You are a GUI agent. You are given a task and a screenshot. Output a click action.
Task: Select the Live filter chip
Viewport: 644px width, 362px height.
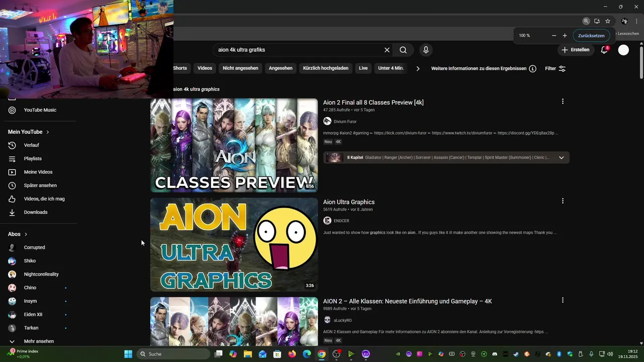[363, 68]
